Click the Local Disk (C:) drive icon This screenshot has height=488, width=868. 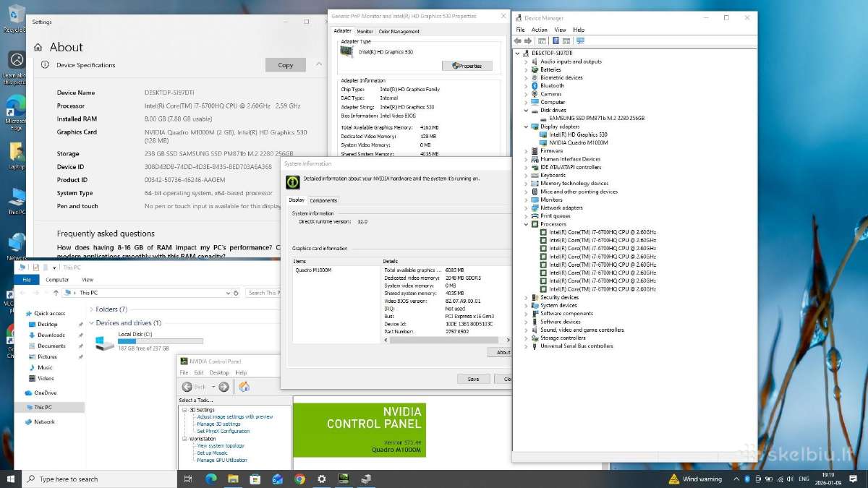[105, 344]
